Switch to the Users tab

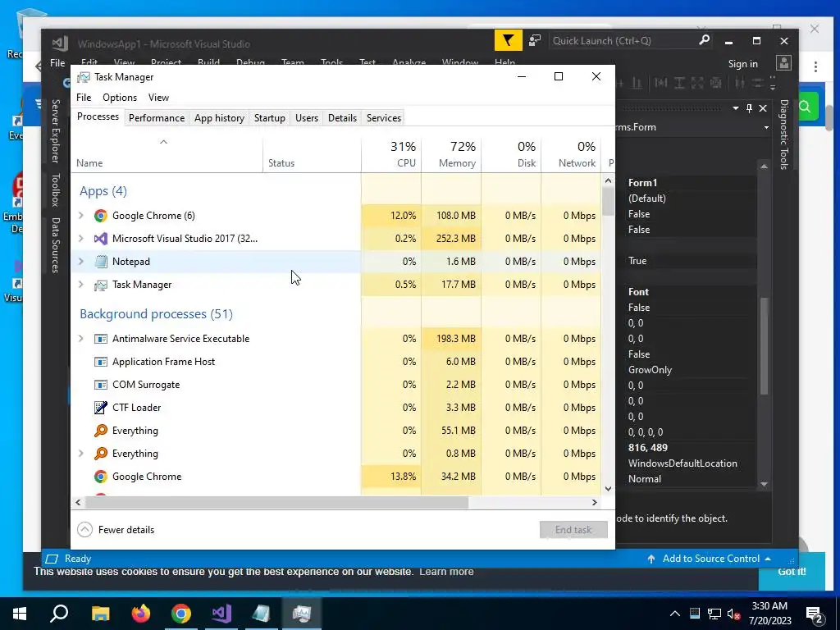coord(307,118)
